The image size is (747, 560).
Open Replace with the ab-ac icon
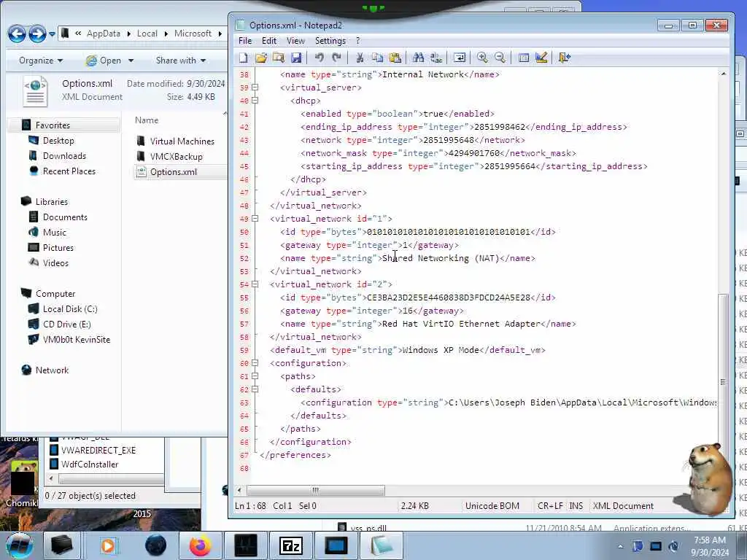[436, 58]
